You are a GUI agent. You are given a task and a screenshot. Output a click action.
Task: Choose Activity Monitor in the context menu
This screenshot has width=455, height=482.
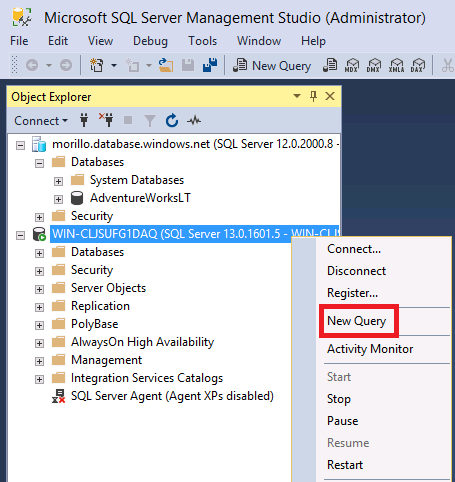coord(370,349)
